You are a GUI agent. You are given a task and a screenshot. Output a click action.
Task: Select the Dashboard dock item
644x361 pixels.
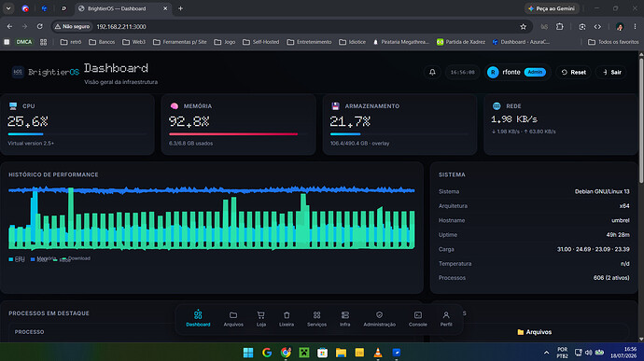[x=198, y=319]
